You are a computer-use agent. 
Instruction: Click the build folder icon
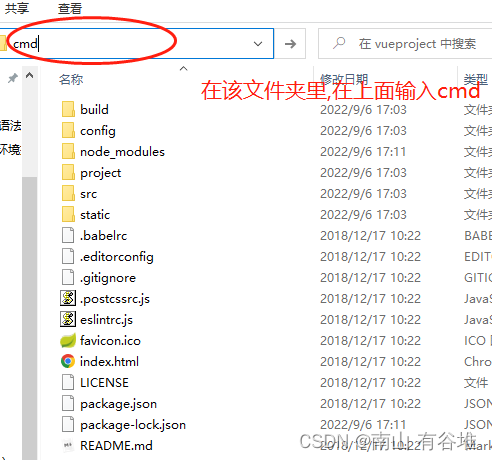68,109
